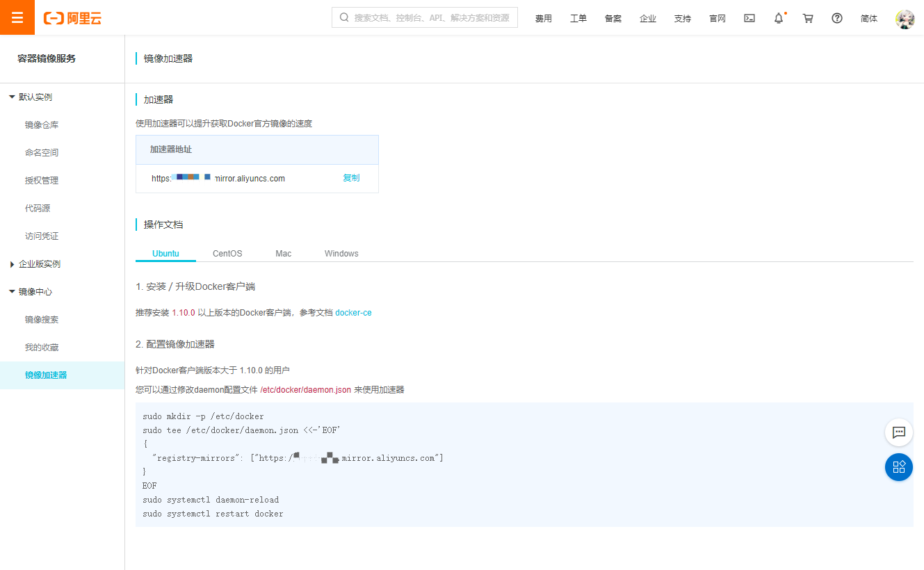
Task: Switch language with 简体
Action: 869,19
